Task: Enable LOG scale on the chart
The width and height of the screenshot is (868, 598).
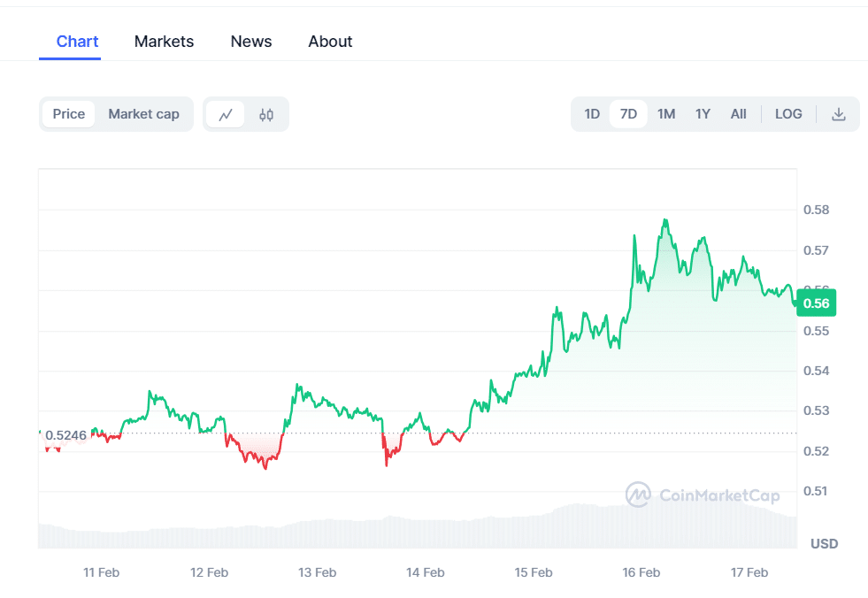Action: point(787,113)
